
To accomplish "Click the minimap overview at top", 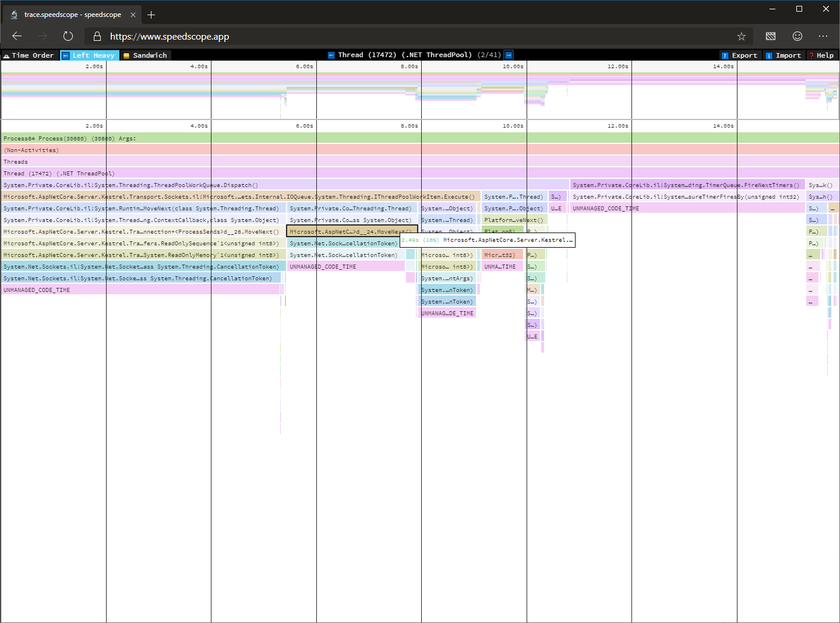I will [x=420, y=90].
